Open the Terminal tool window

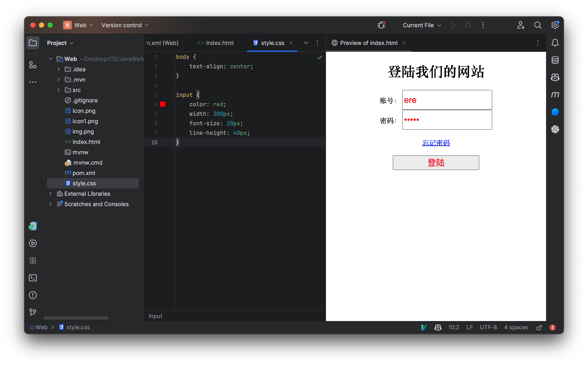pos(33,278)
